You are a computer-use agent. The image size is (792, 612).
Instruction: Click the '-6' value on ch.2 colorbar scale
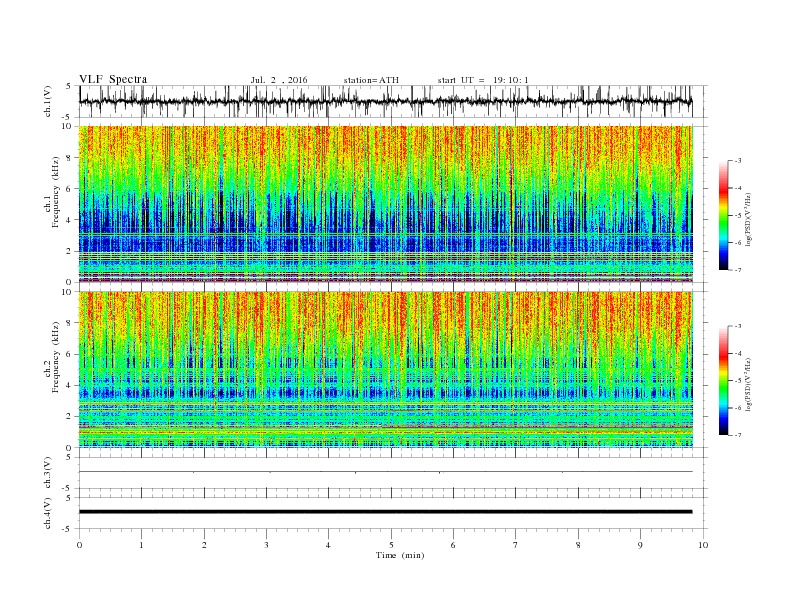(x=738, y=408)
